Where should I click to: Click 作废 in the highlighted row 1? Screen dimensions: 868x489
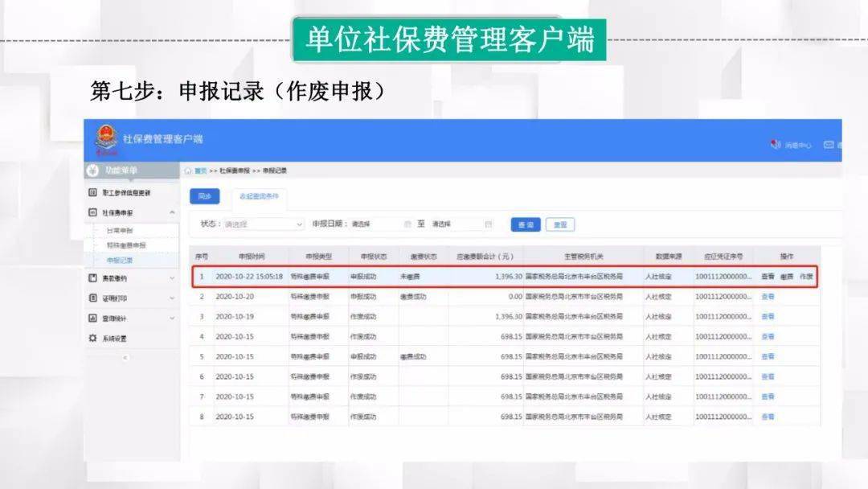point(806,277)
